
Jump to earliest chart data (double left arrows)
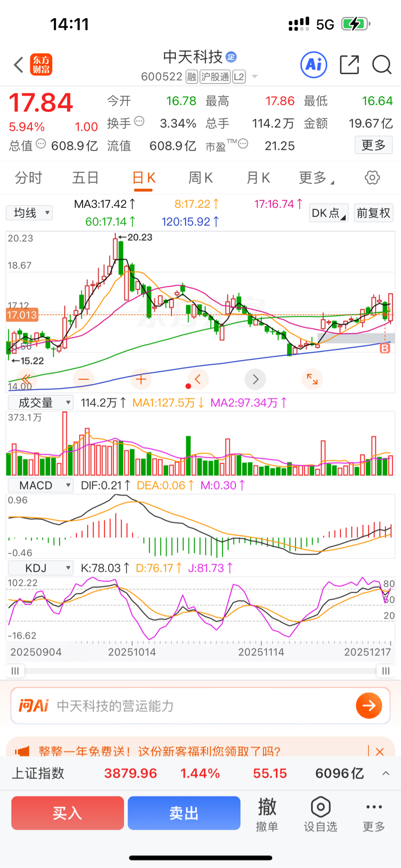[x=26, y=379]
